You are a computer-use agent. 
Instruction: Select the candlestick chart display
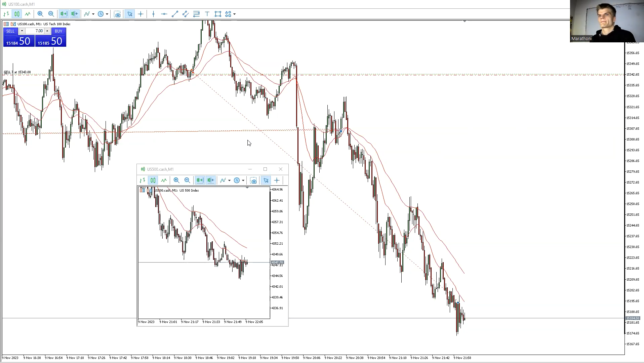point(17,14)
